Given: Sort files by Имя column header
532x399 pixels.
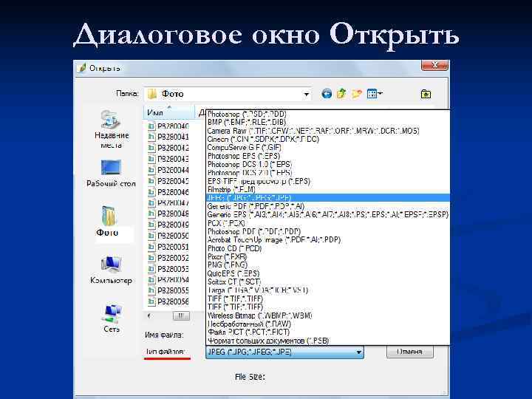Looking at the screenshot, I should tap(168, 112).
